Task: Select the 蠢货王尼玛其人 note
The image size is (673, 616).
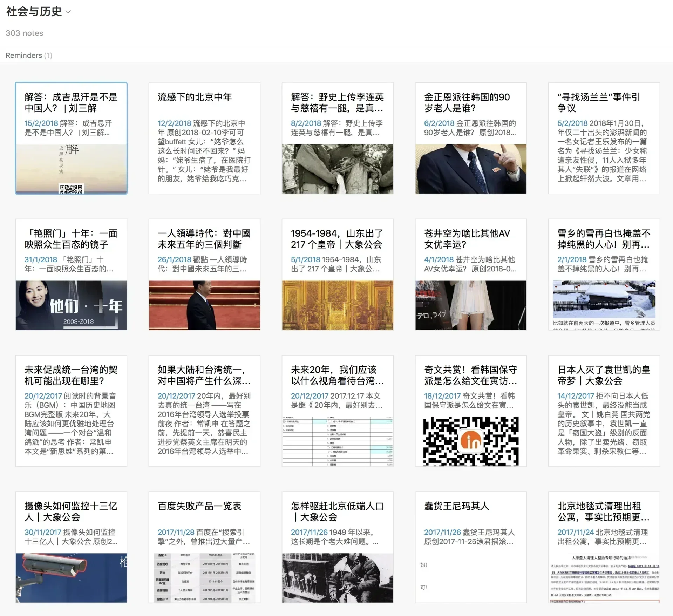Action: (x=470, y=547)
